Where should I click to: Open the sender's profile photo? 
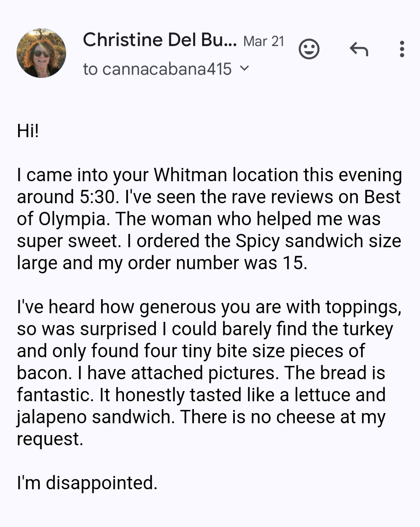click(41, 53)
